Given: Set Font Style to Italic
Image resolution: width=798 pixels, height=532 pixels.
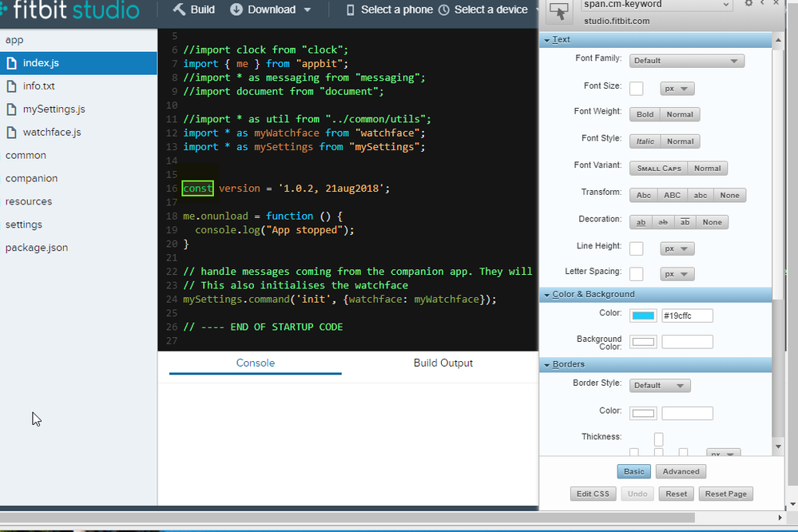Looking at the screenshot, I should [x=645, y=141].
